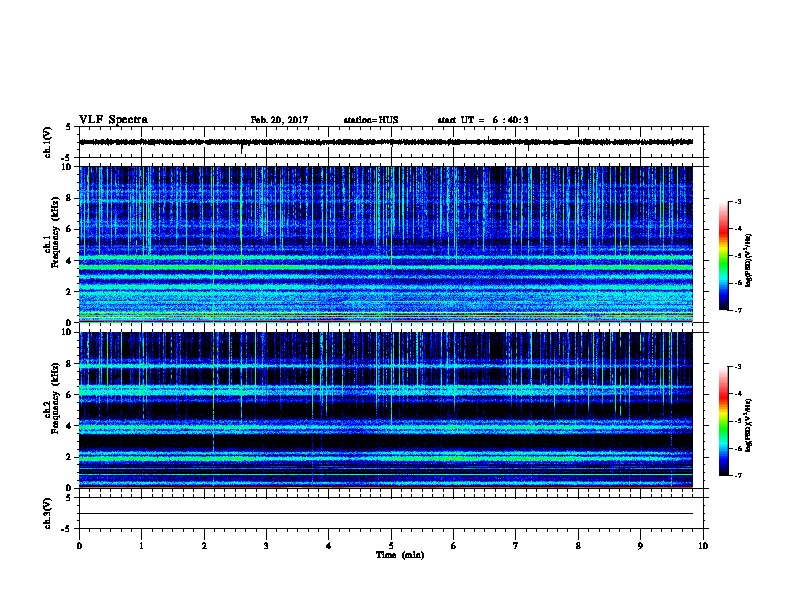The height and width of the screenshot is (612, 792).
Task: Click the "-7" label on ch.1 colorbar
Action: tap(737, 310)
